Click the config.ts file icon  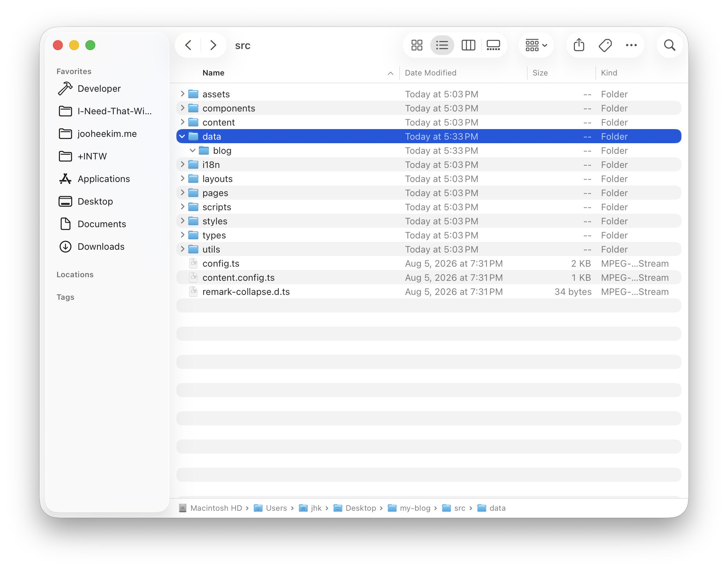click(x=193, y=263)
